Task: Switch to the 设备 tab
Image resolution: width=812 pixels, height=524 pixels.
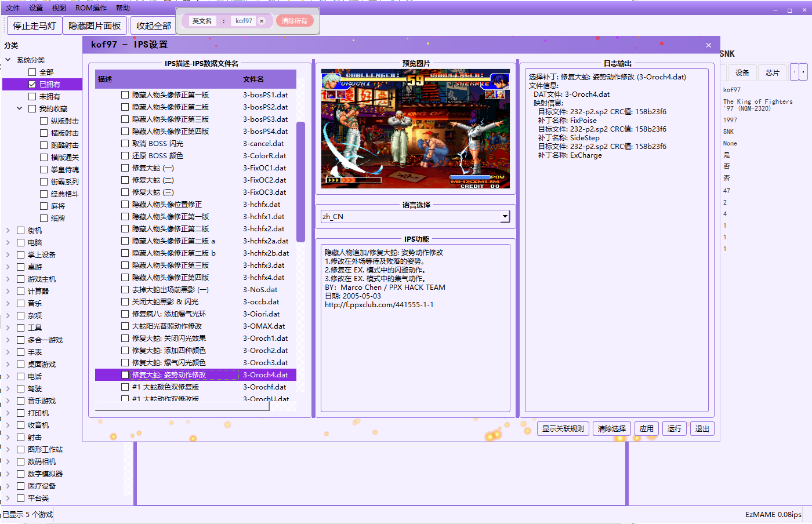Action: [742, 72]
